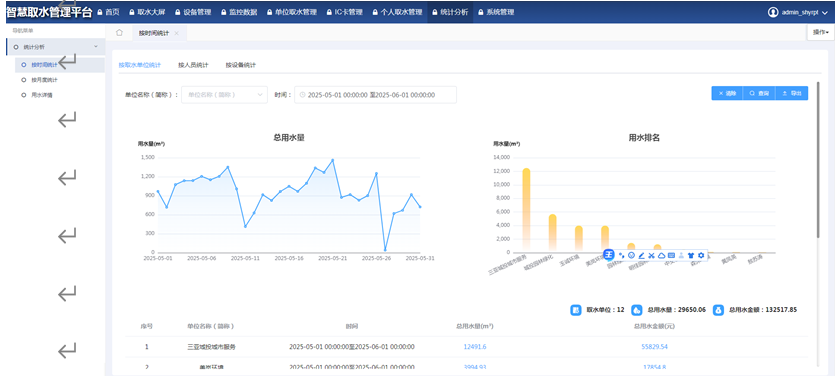Click the round smiley icon on floating toolbar
The width and height of the screenshot is (840, 376).
631,255
